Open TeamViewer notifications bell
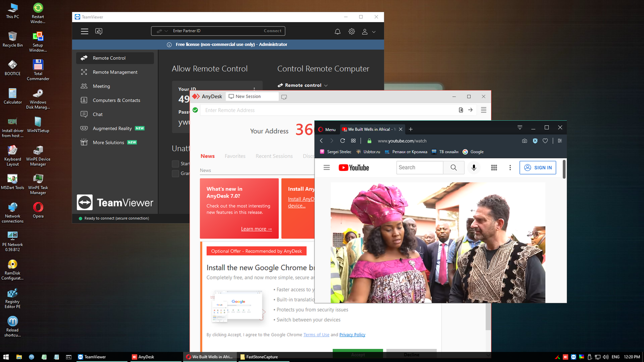The height and width of the screenshot is (362, 644). point(338,31)
